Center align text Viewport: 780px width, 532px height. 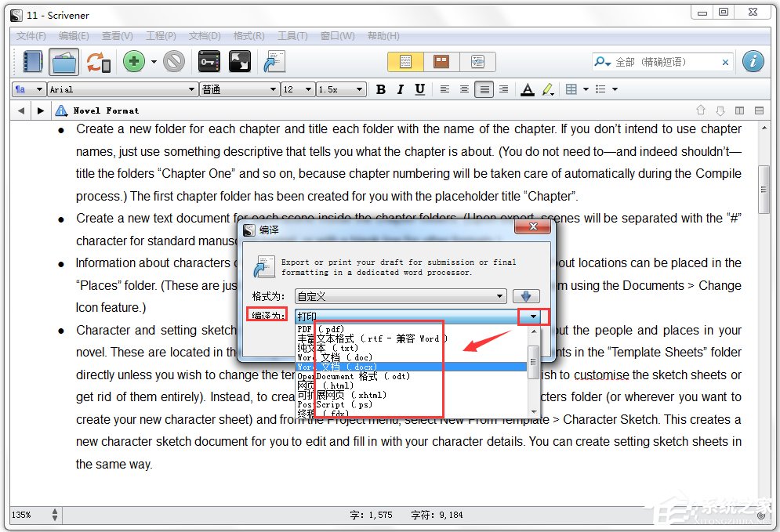[x=464, y=89]
